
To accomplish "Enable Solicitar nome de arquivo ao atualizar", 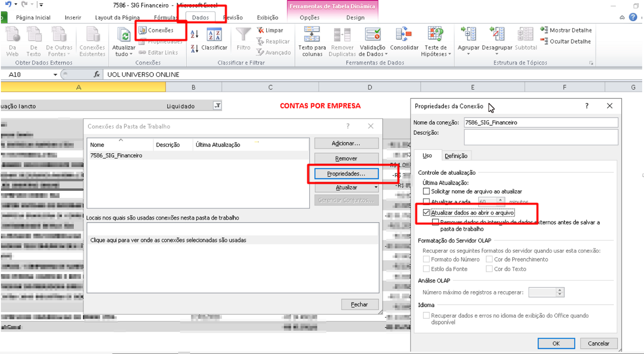I will (x=426, y=191).
